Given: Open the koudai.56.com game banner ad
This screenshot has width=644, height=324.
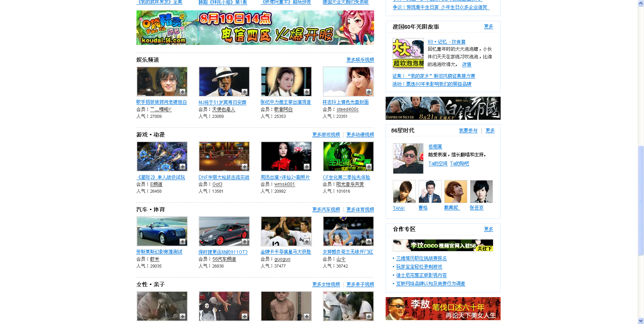Looking at the screenshot, I should click(x=255, y=28).
